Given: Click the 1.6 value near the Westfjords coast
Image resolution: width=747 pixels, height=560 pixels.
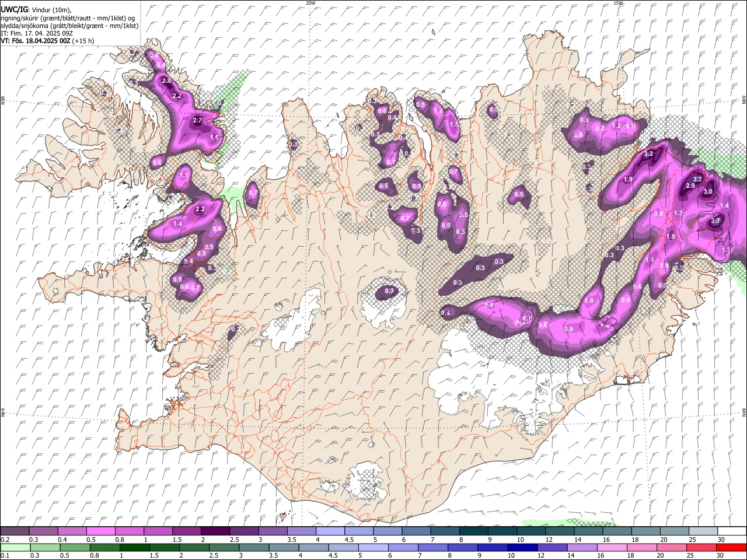Looking at the screenshot, I should click(x=214, y=138).
